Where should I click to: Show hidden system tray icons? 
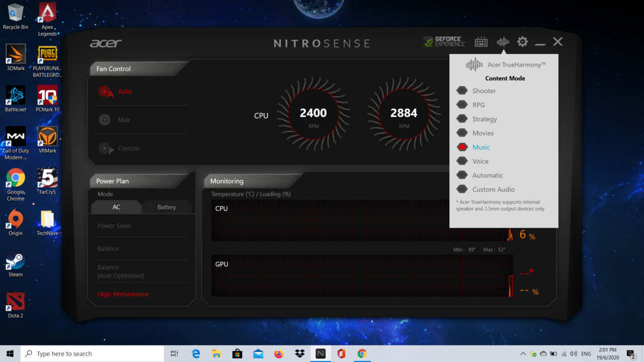[x=523, y=354]
